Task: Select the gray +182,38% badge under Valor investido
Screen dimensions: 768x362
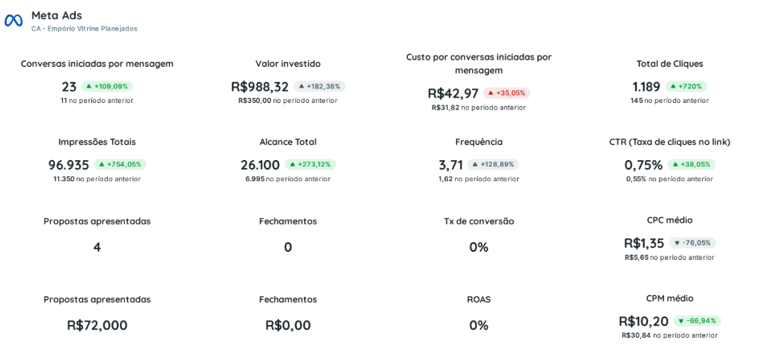Action: [319, 87]
